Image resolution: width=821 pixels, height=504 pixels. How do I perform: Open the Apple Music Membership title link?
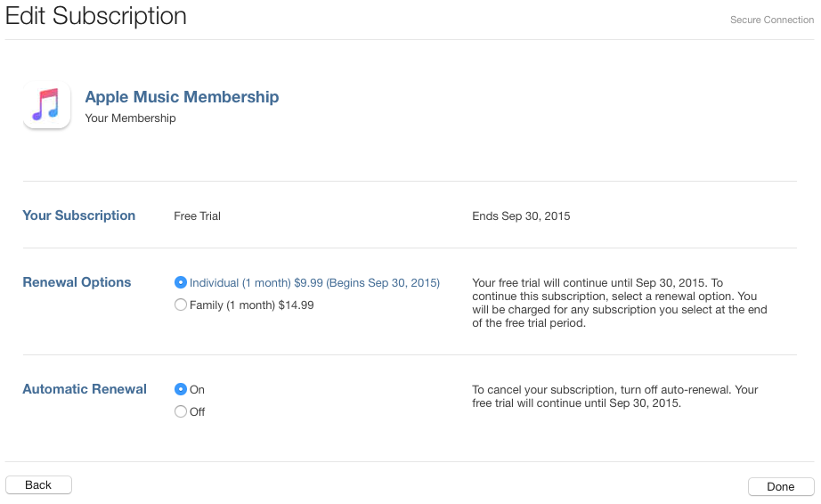tap(182, 97)
